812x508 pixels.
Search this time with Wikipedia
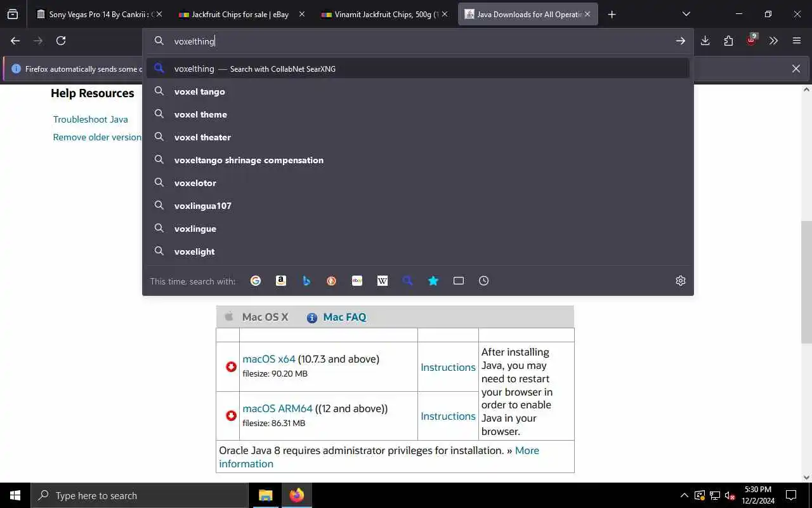point(383,281)
